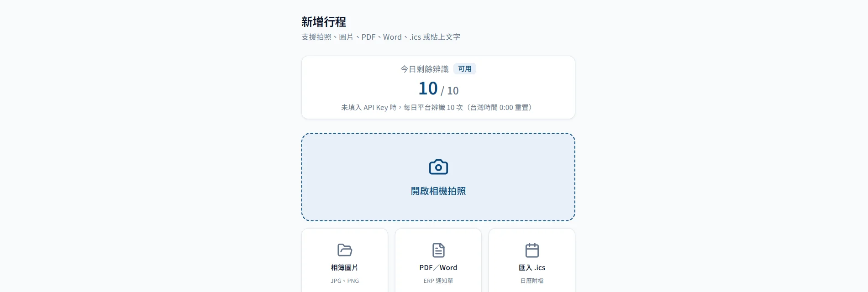The image size is (868, 292).
Task: Click the large 10 remaining count
Action: click(428, 89)
